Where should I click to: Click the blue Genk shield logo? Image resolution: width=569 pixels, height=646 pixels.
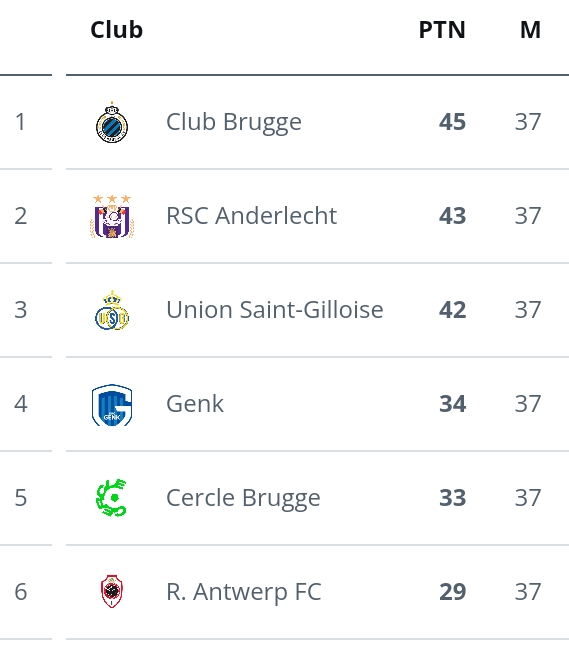click(x=112, y=405)
